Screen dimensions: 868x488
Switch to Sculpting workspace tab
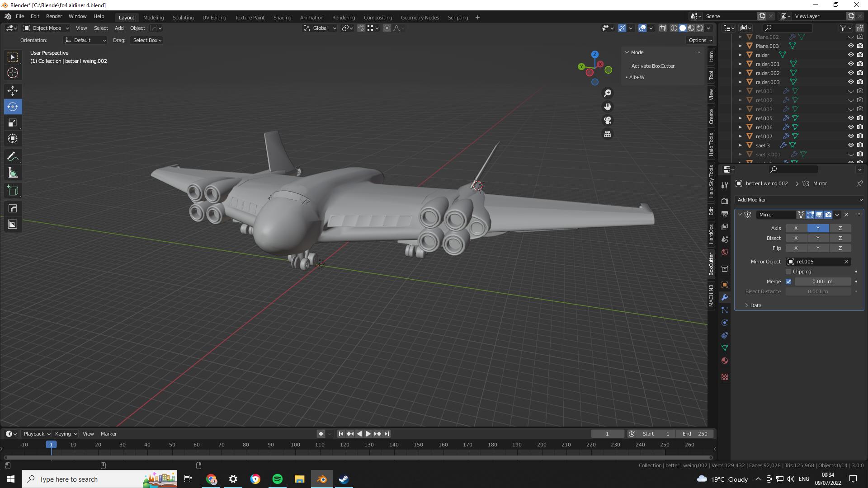[183, 17]
